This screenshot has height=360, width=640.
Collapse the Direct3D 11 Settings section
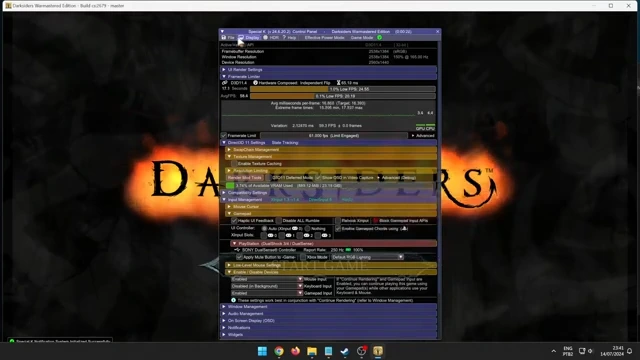click(x=329, y=143)
